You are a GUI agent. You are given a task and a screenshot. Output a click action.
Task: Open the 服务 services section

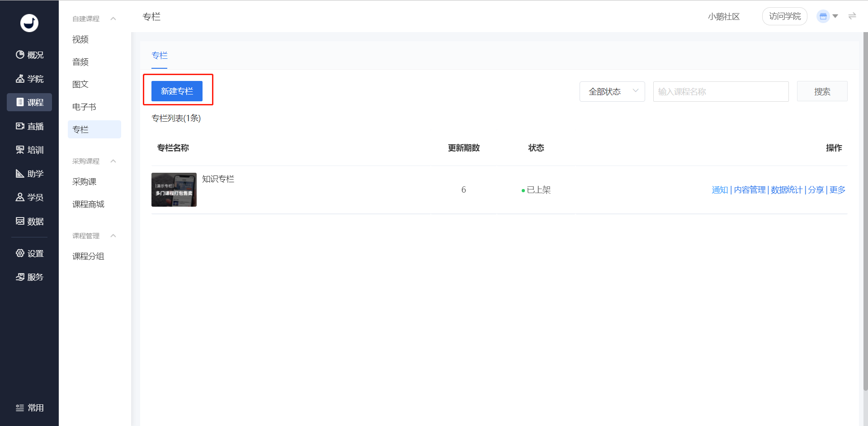[29, 277]
